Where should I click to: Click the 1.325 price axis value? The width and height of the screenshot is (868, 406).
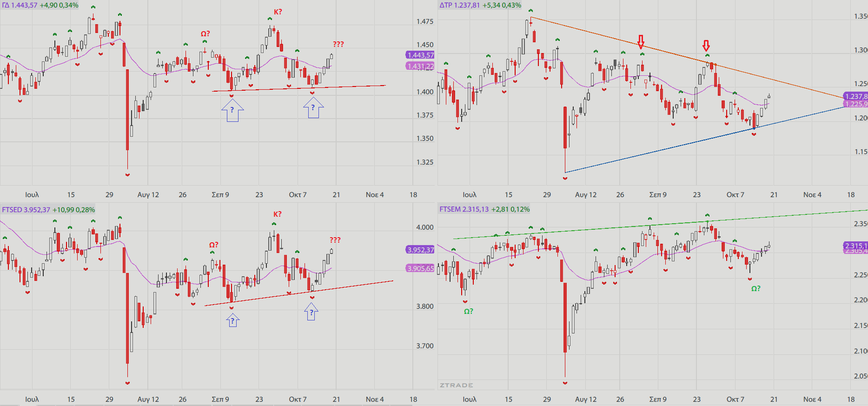[x=425, y=162]
